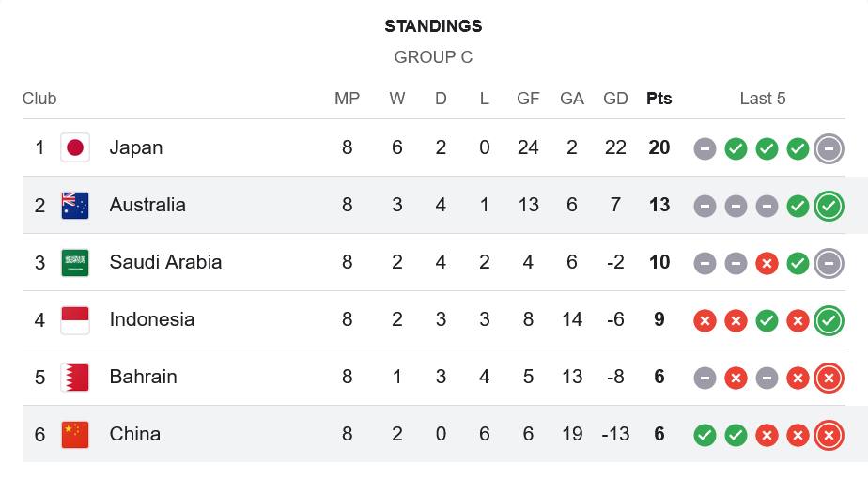The height and width of the screenshot is (479, 868).
Task: Click the Pts column header
Action: pos(659,99)
